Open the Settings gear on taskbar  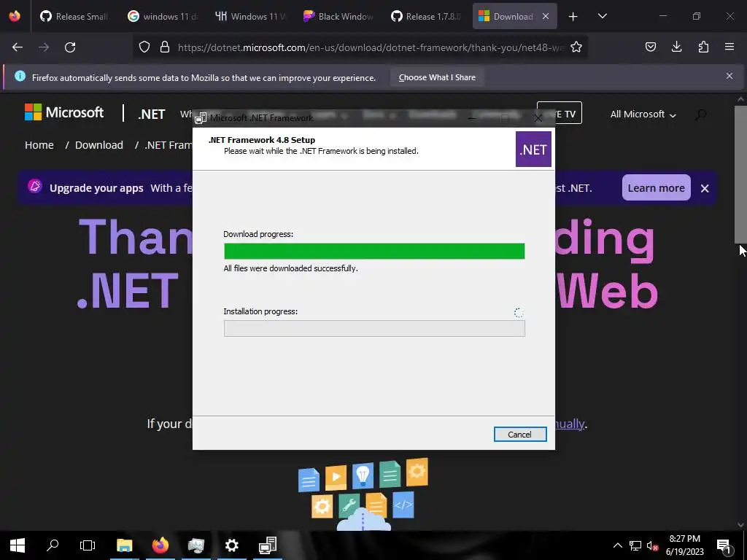click(x=231, y=545)
